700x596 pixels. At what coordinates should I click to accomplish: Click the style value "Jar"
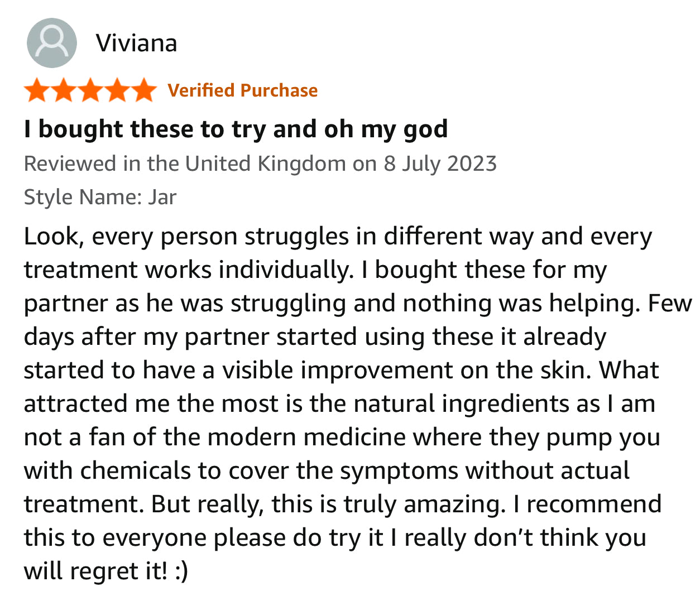[162, 197]
